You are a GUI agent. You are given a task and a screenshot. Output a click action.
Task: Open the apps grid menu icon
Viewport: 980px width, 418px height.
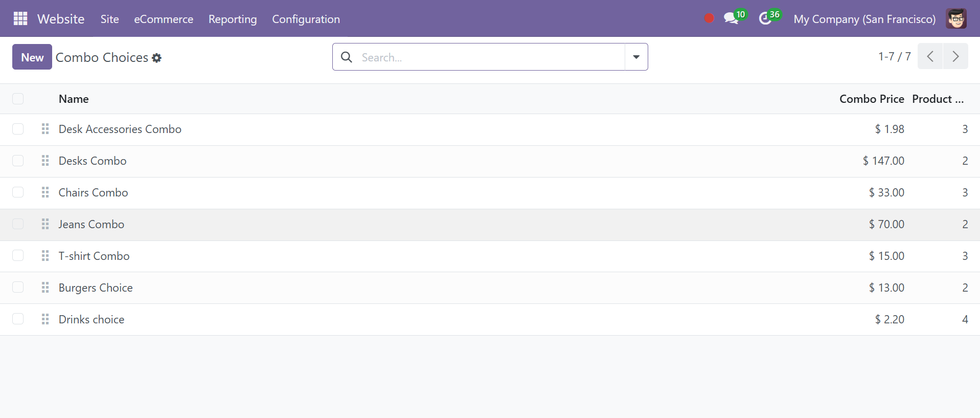coord(20,18)
